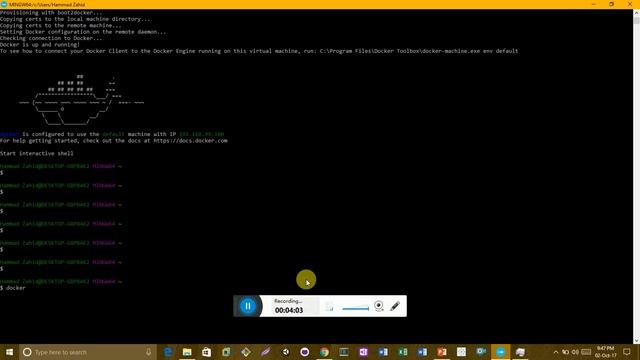Click the ASCII whale Docker logo
This screenshot has width=640, height=360.
pyautogui.click(x=82, y=100)
